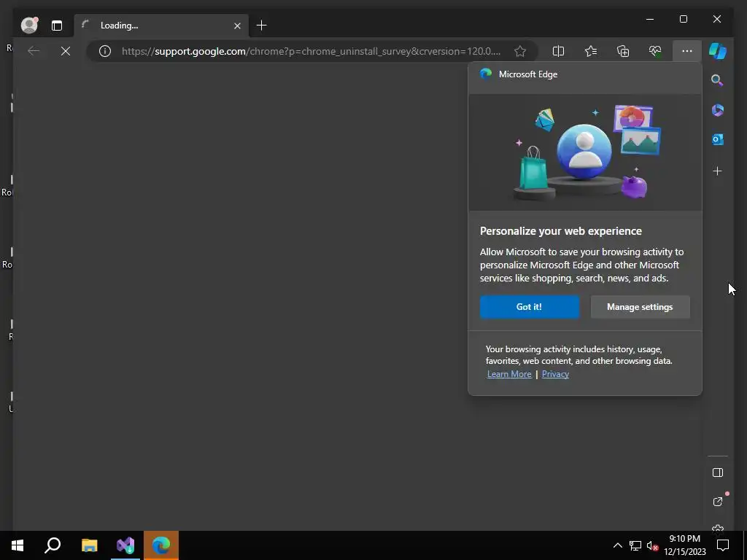The image size is (747, 560).
Task: Stop loading the page
Action: [x=66, y=51]
